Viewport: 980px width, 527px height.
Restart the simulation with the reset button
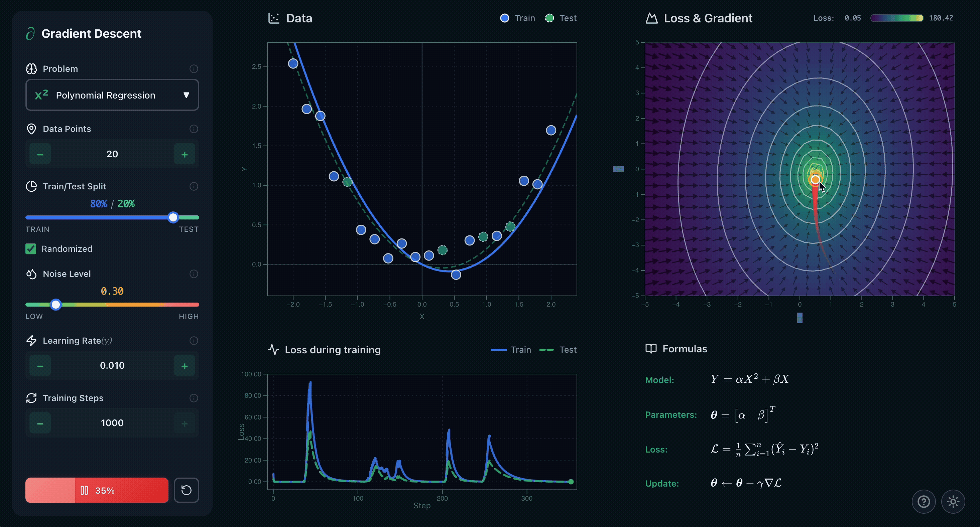(186, 490)
